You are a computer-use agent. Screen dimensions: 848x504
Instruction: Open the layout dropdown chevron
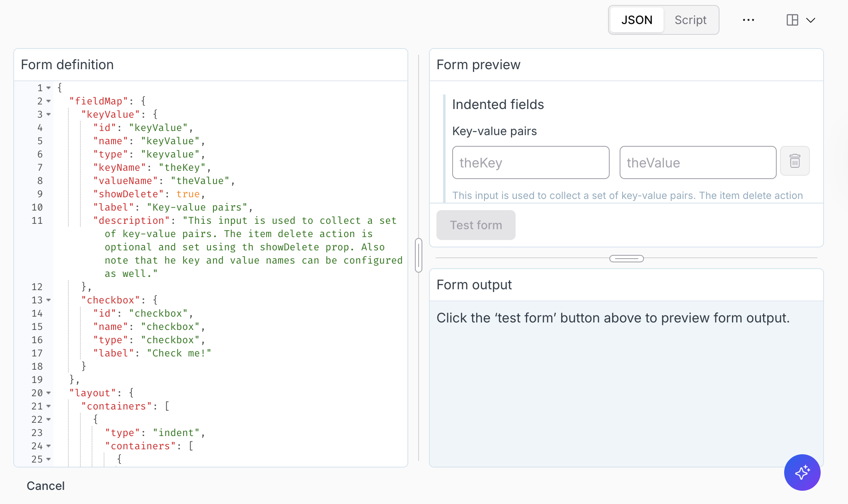click(811, 20)
